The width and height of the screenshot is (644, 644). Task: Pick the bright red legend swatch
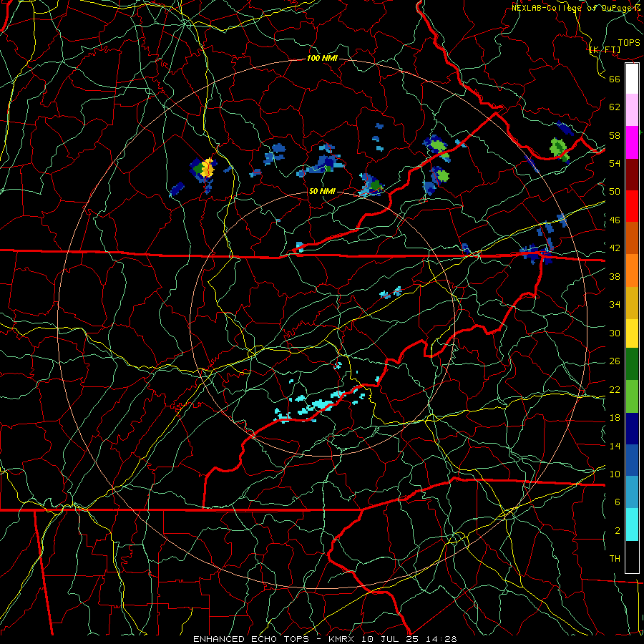point(632,206)
